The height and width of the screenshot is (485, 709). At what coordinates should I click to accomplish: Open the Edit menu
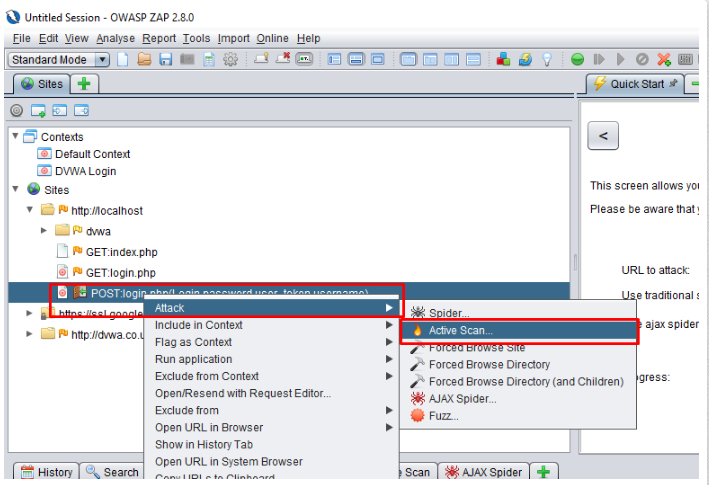coord(48,38)
